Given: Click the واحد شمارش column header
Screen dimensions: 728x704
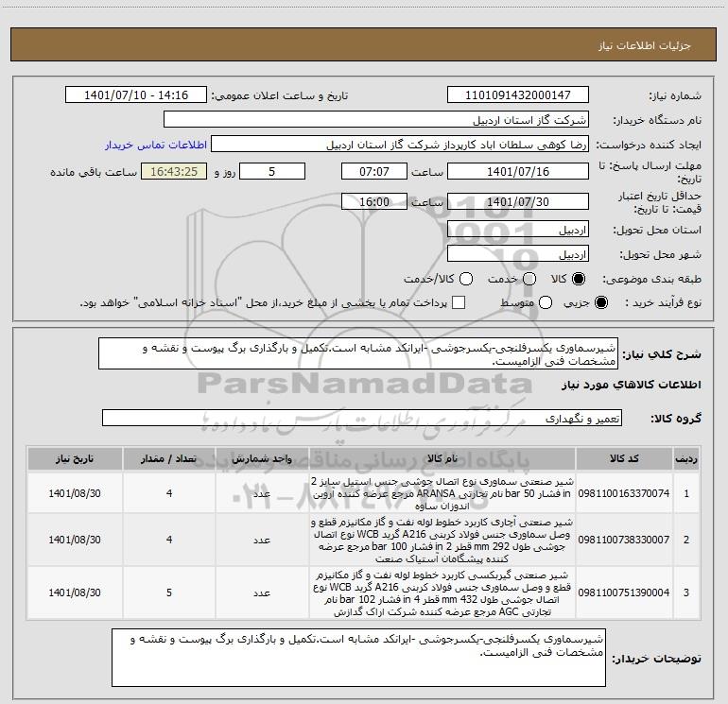Looking at the screenshot, I should 262,459.
